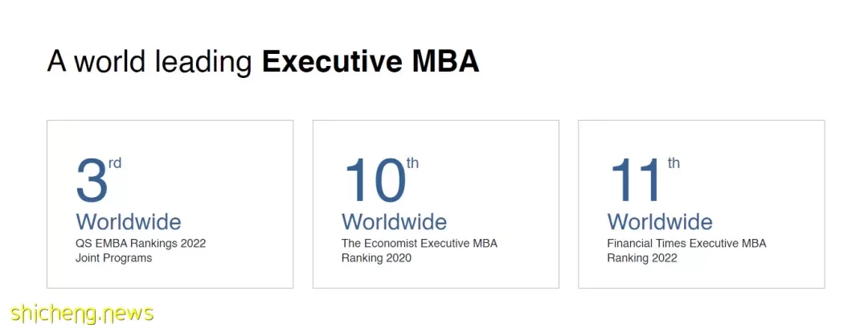
Task: Click 'The Economist Executive MBA' text
Action: point(419,244)
